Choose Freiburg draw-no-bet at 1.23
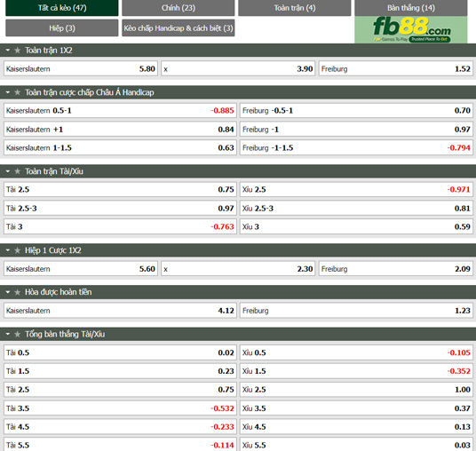Image resolution: width=476 pixels, height=451 pixels. click(356, 311)
